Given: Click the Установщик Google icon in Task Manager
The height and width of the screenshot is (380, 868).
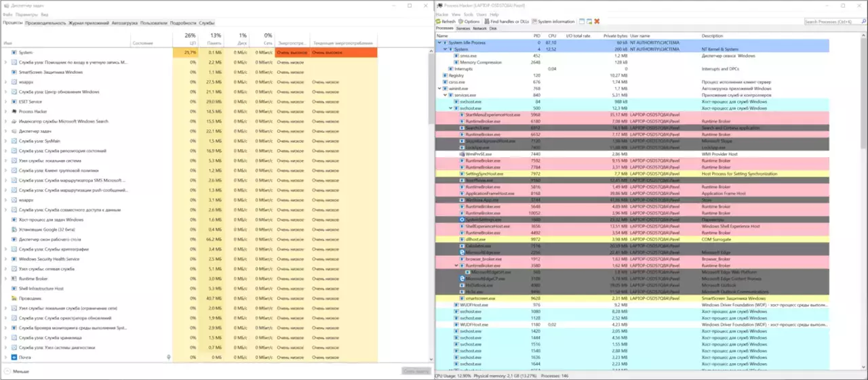Looking at the screenshot, I should (14, 229).
